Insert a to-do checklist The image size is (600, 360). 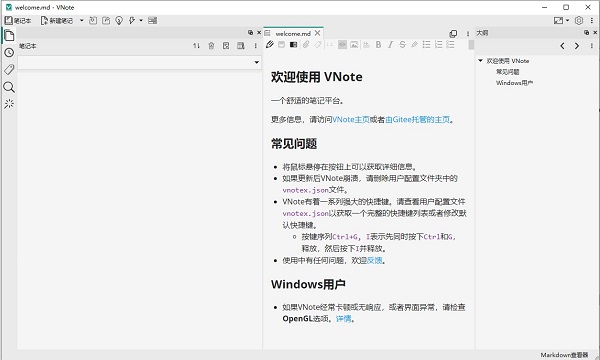pos(451,45)
